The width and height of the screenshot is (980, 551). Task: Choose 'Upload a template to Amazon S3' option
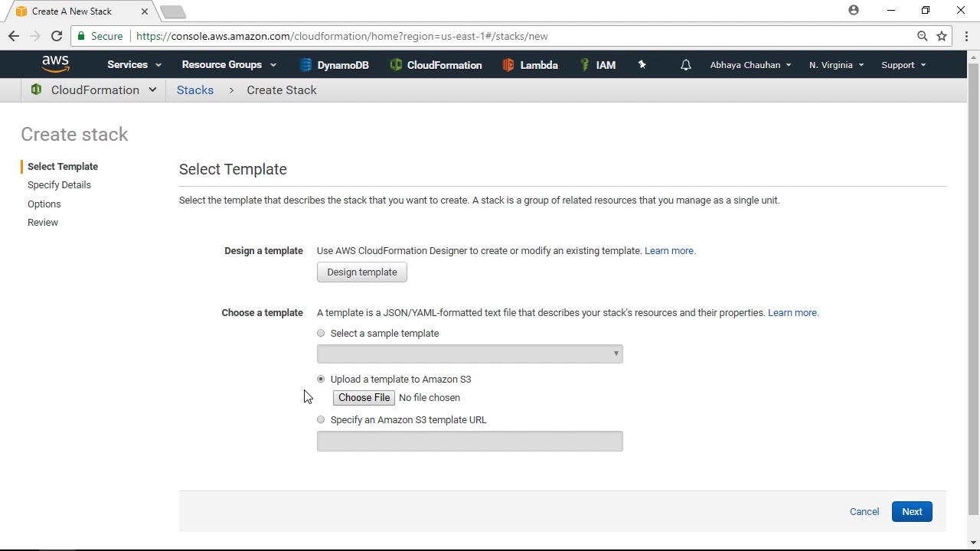(x=321, y=379)
